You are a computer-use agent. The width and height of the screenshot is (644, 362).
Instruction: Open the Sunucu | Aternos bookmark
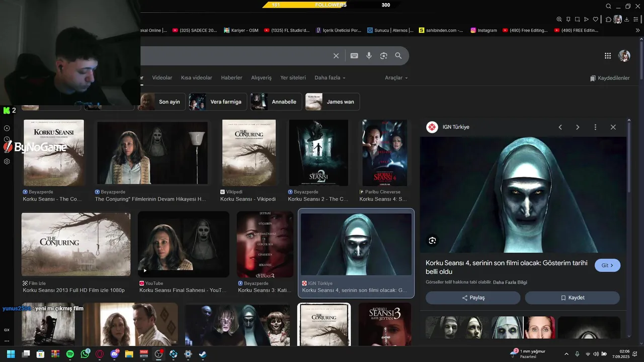pyautogui.click(x=390, y=30)
